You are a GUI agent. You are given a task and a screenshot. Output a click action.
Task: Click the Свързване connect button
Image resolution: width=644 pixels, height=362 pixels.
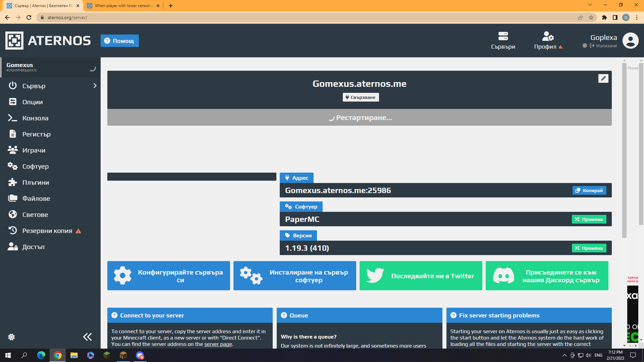(x=361, y=97)
